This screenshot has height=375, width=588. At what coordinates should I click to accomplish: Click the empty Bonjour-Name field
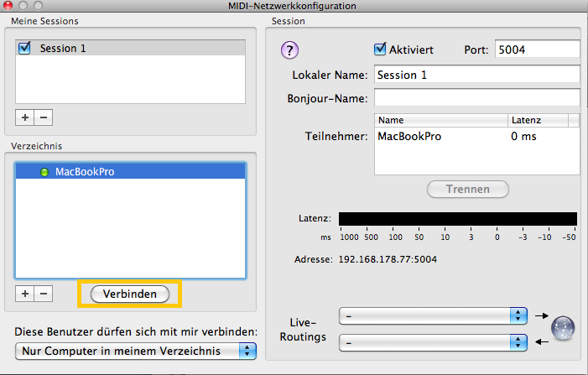pos(476,98)
